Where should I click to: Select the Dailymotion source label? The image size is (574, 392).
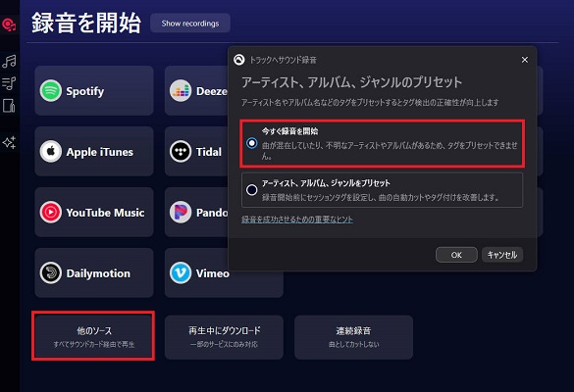click(x=98, y=273)
